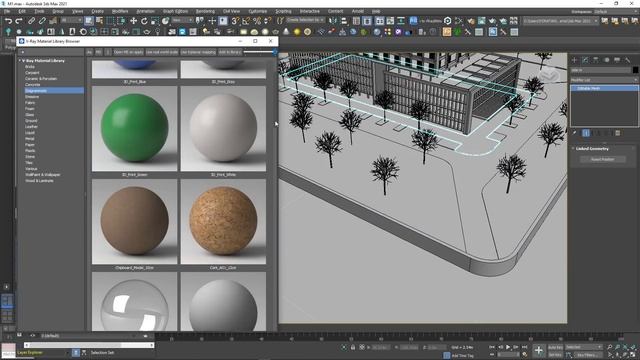Open the Edit menu

tap(22, 11)
